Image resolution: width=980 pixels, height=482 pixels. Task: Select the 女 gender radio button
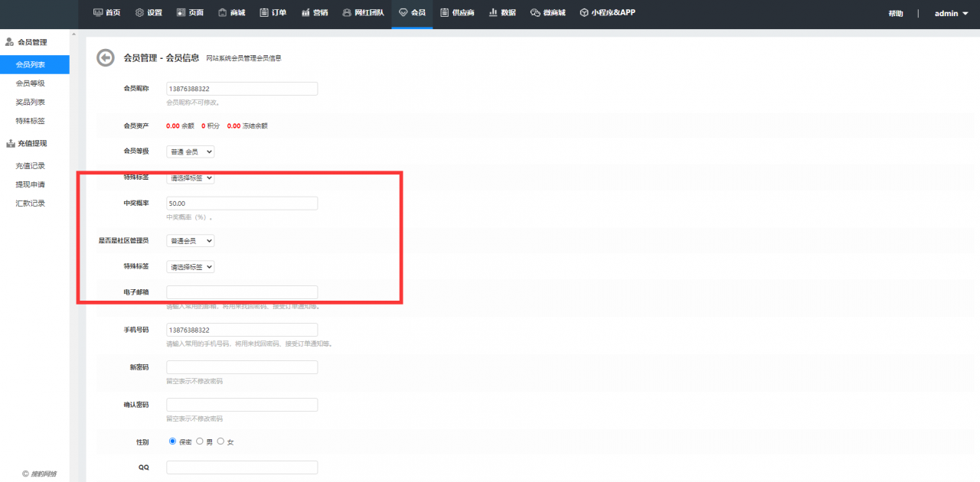pos(221,441)
